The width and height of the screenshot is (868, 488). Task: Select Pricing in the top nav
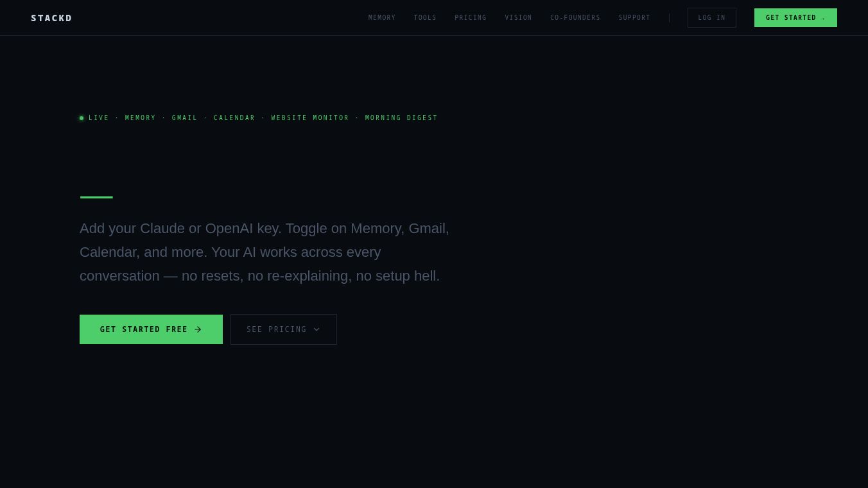(471, 18)
